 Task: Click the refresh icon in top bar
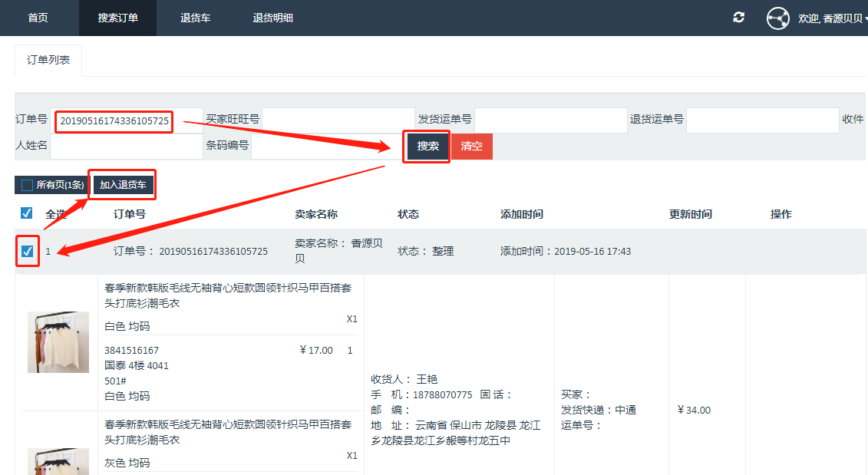click(738, 18)
